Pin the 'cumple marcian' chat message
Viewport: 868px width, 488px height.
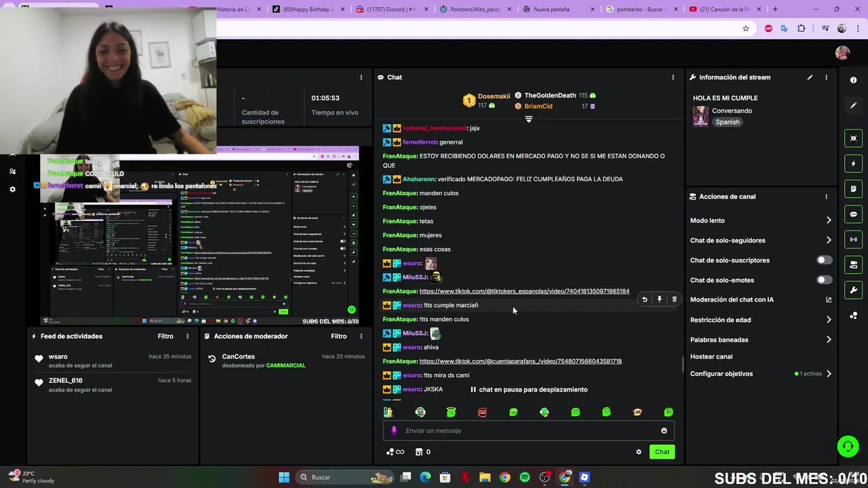coord(659,299)
